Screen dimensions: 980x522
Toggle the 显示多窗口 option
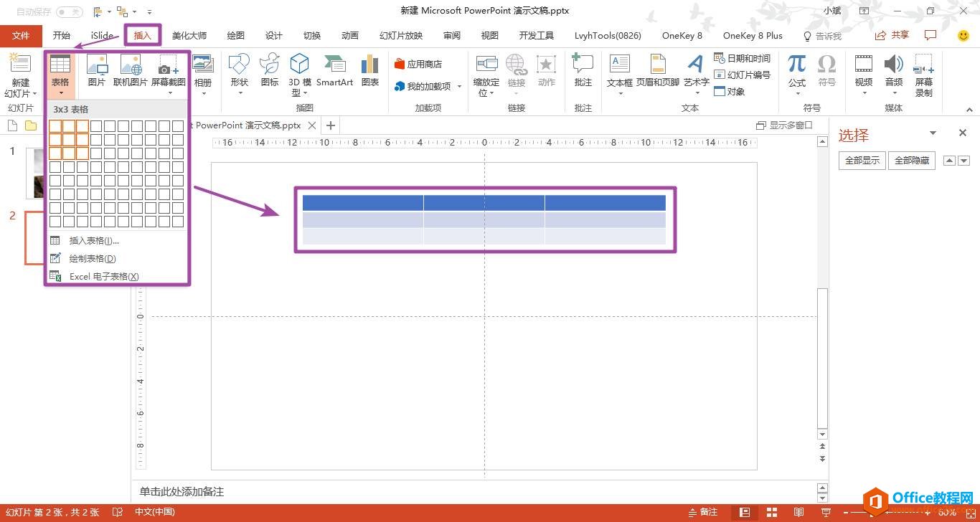(785, 125)
